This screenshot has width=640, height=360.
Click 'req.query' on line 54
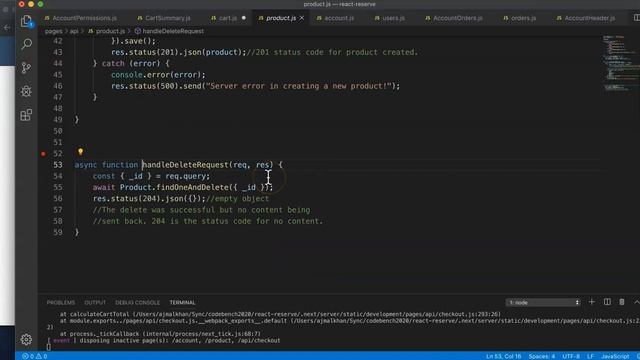185,176
